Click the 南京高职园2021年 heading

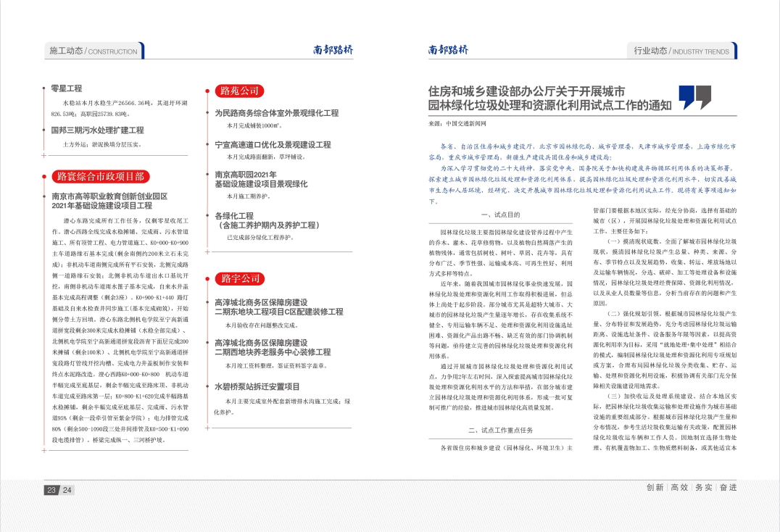(x=246, y=175)
